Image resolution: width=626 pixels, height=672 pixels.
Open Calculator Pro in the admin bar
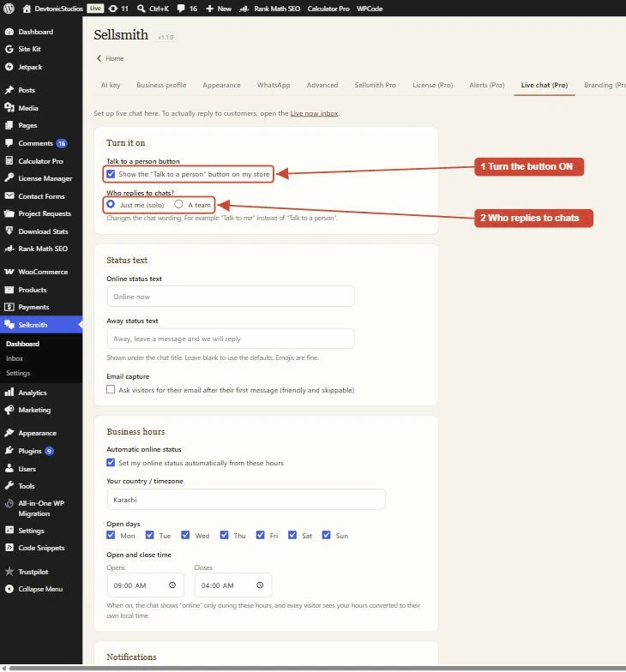(328, 9)
